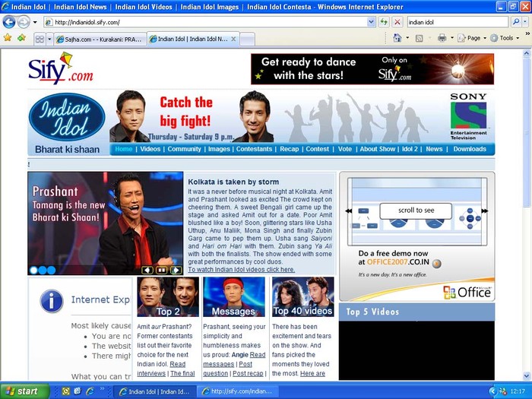Image resolution: width=532 pixels, height=399 pixels.
Task: Open Contestants in the site navigation
Action: pos(254,149)
